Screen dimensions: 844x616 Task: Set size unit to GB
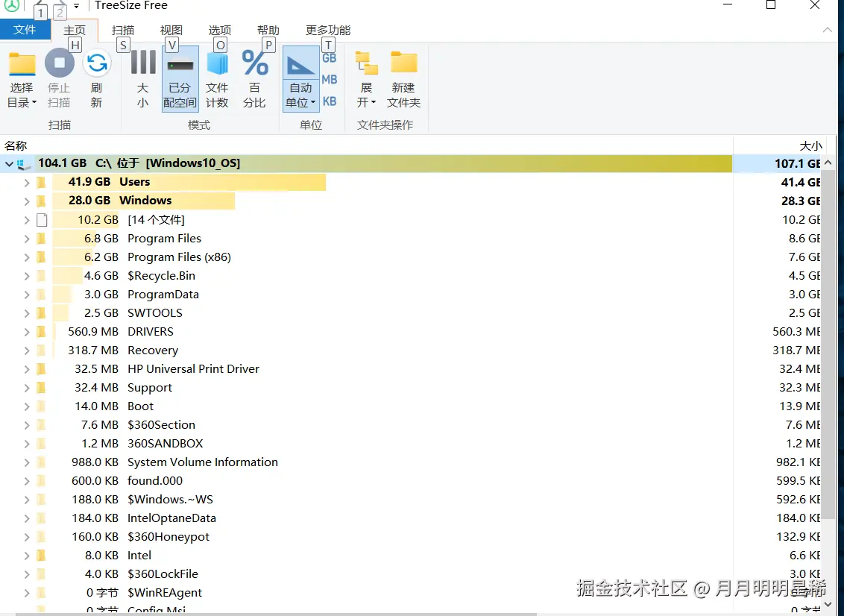[330, 57]
